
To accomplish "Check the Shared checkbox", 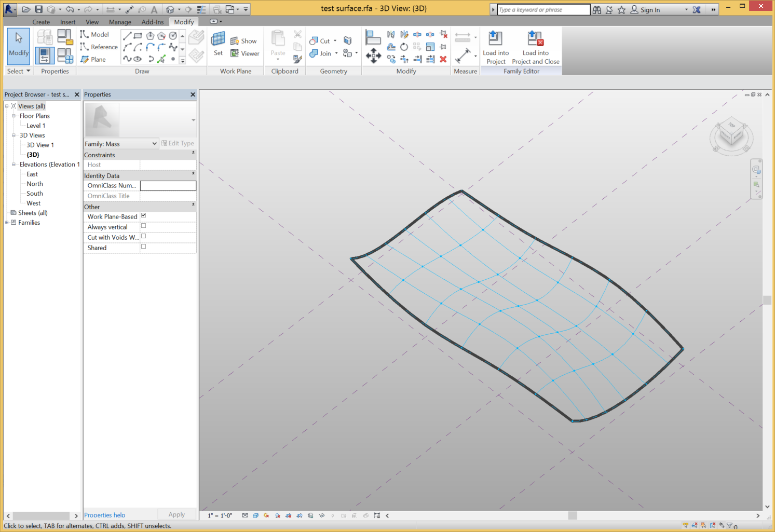I will (144, 247).
